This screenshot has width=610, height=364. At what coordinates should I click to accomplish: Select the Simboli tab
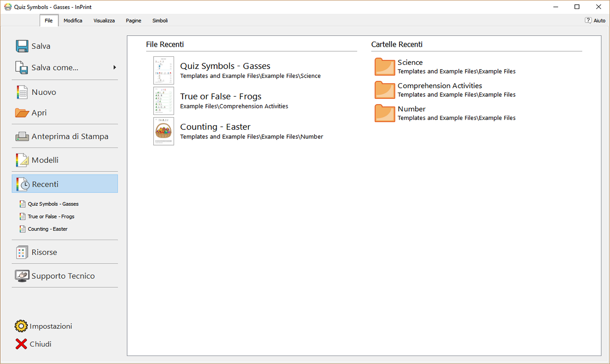160,20
